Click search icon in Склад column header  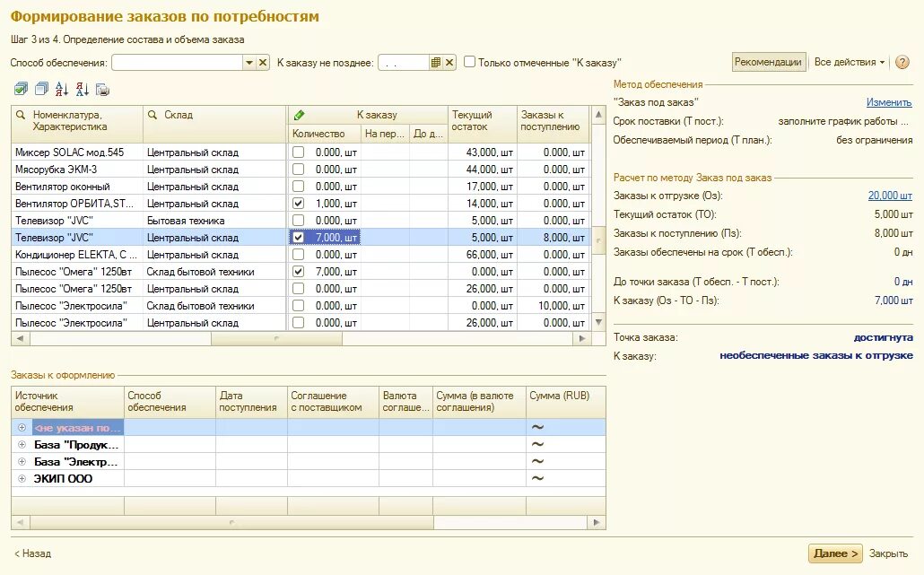152,115
